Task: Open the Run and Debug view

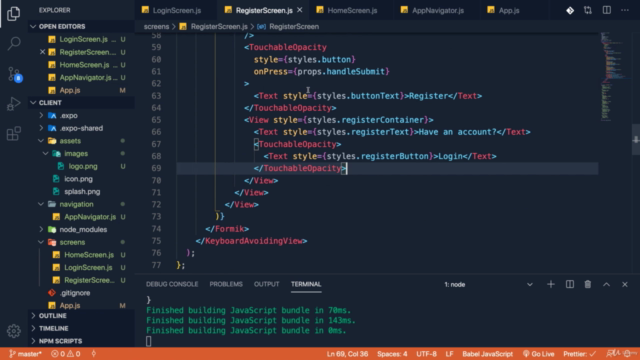Action: pyautogui.click(x=13, y=104)
